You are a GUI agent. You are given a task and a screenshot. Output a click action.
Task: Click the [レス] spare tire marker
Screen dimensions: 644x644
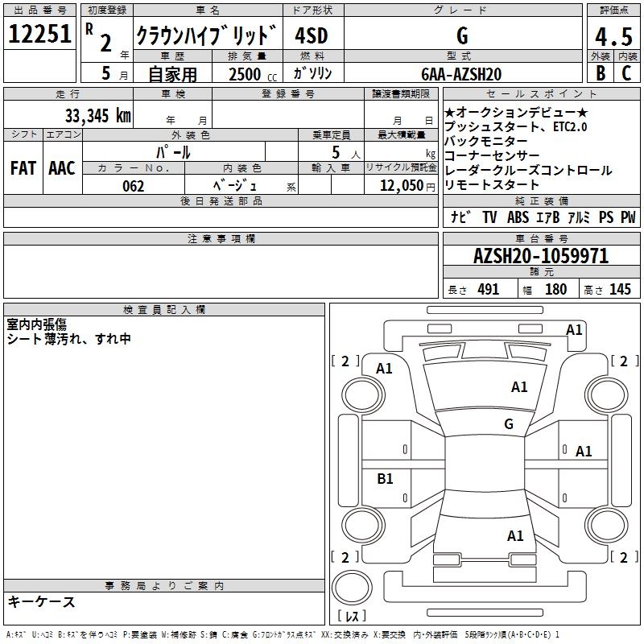click(x=352, y=617)
